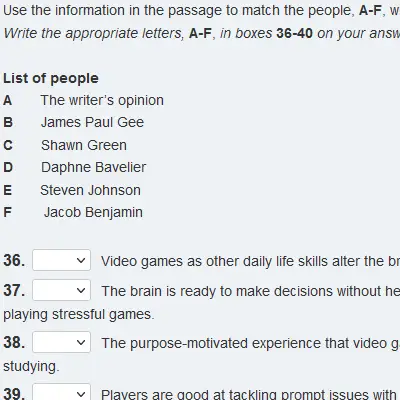400x400 pixels.
Task: Click the chevron arrow in question 37's box
Action: coord(81,291)
